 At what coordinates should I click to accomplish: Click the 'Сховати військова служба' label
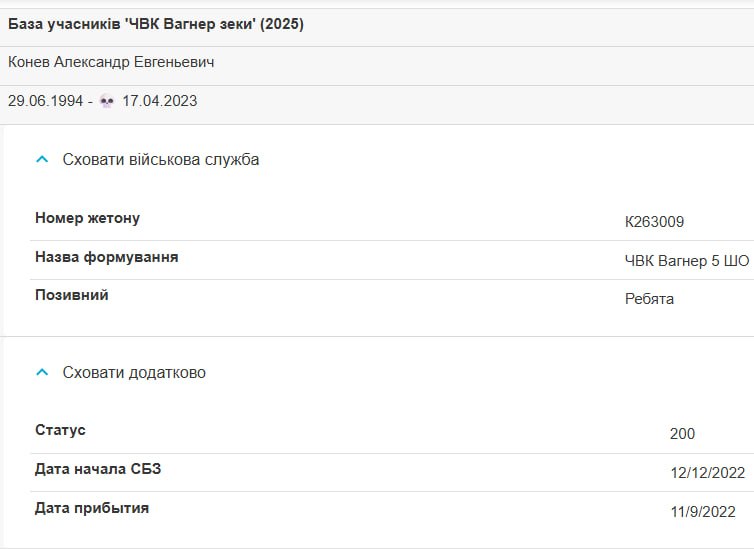(x=161, y=160)
